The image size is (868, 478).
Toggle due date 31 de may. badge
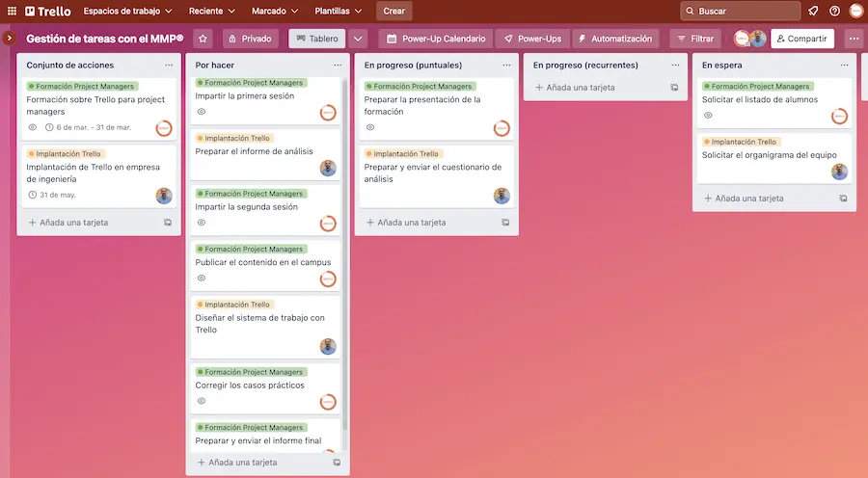[52, 195]
